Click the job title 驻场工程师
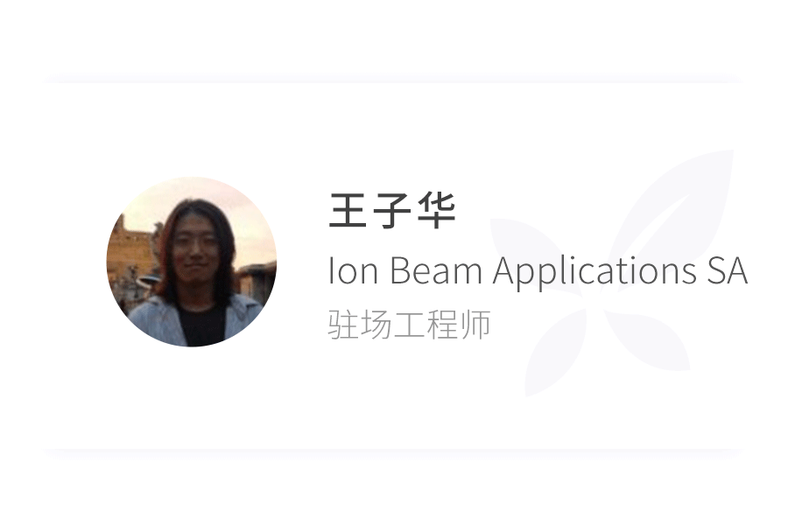The height and width of the screenshot is (532, 788). tap(409, 325)
